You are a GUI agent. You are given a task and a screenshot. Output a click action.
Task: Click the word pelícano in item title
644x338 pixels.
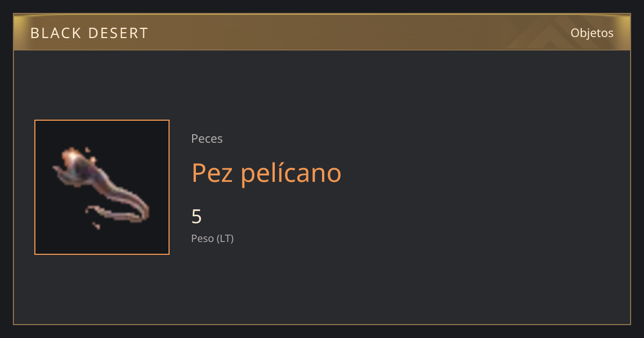pos(291,173)
